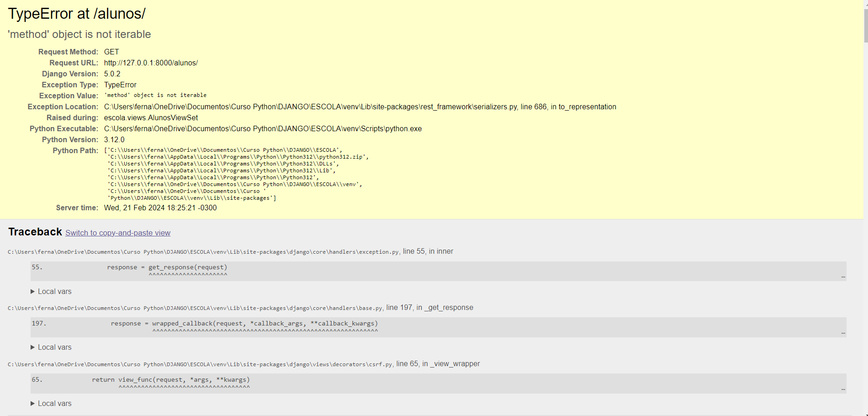Click the Python312\\DLLs entry in Python Path
Screen dimensions: 868x416
click(223, 164)
